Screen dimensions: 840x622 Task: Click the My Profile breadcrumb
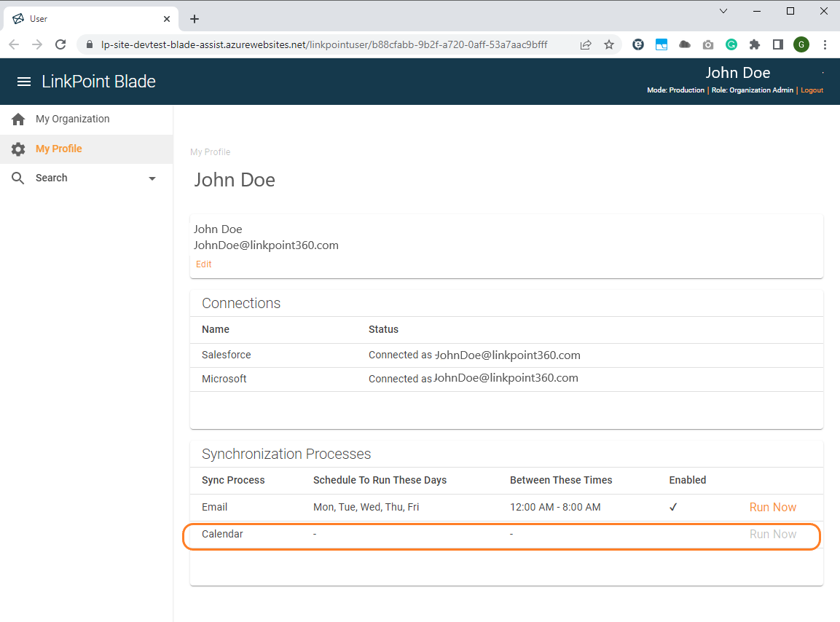[210, 152]
